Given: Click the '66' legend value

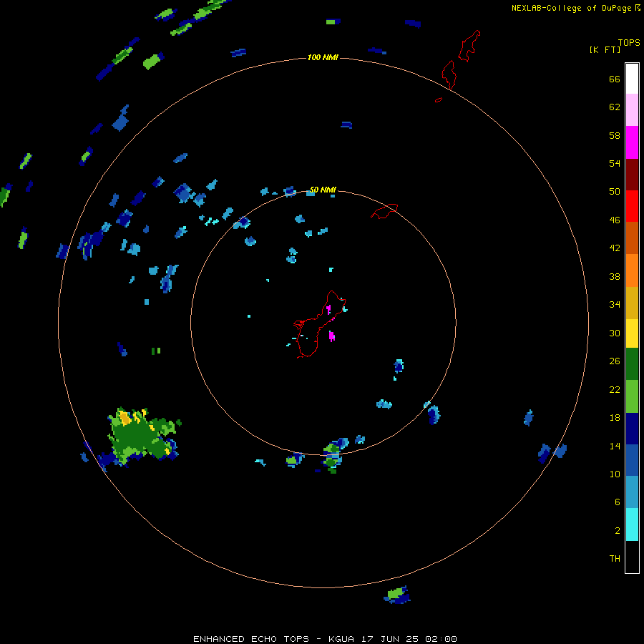Looking at the screenshot, I should click(615, 79).
